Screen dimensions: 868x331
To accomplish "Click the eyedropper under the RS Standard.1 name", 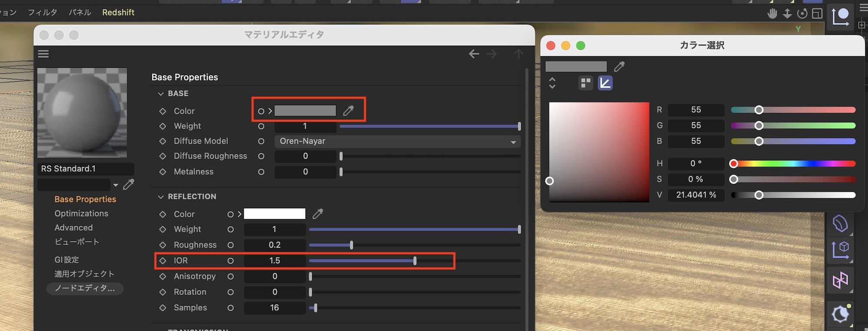I will click(x=128, y=185).
